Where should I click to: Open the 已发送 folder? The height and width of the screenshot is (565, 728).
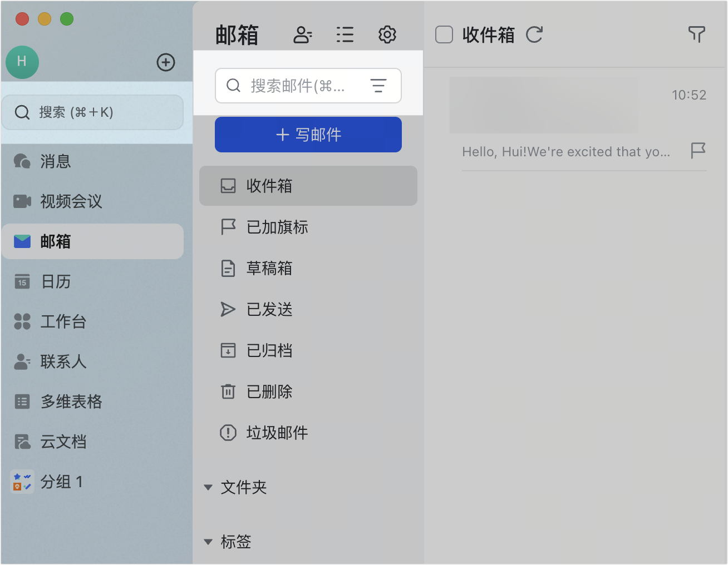pos(308,309)
